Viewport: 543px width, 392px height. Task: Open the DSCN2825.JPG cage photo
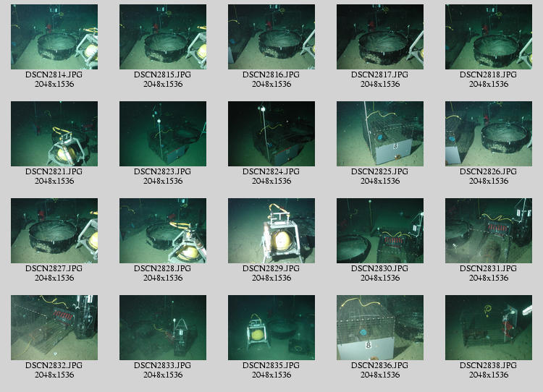[x=380, y=134]
